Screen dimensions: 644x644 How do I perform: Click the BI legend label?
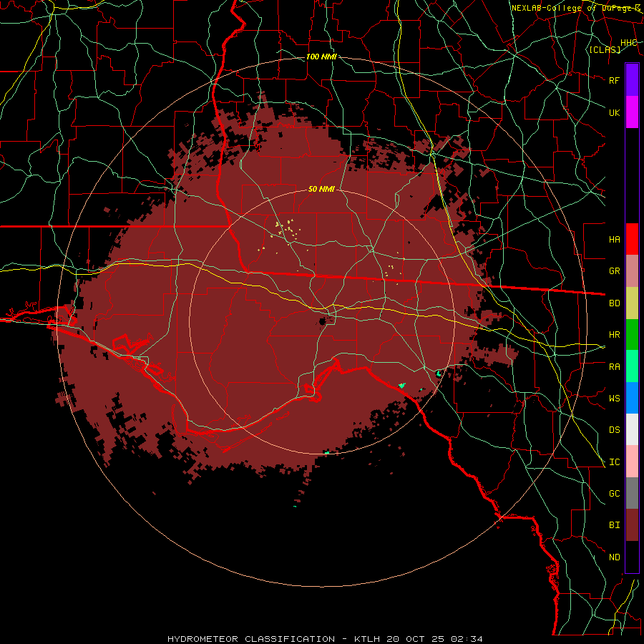614,525
